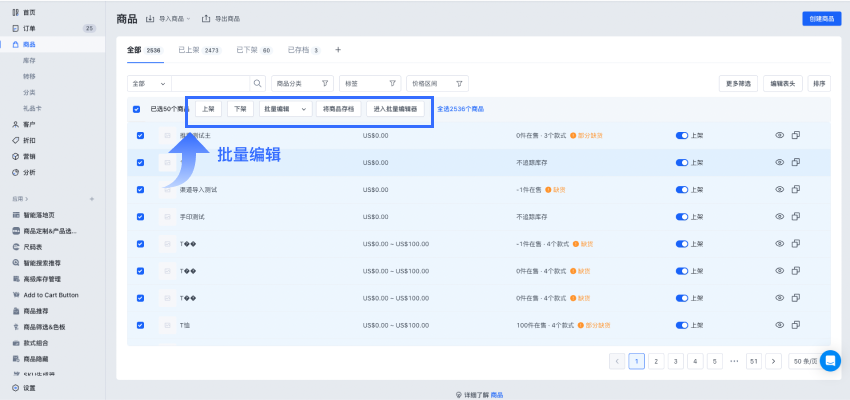Click 进入批量编辑器 button
This screenshot has width=850, height=400.
pyautogui.click(x=396, y=109)
